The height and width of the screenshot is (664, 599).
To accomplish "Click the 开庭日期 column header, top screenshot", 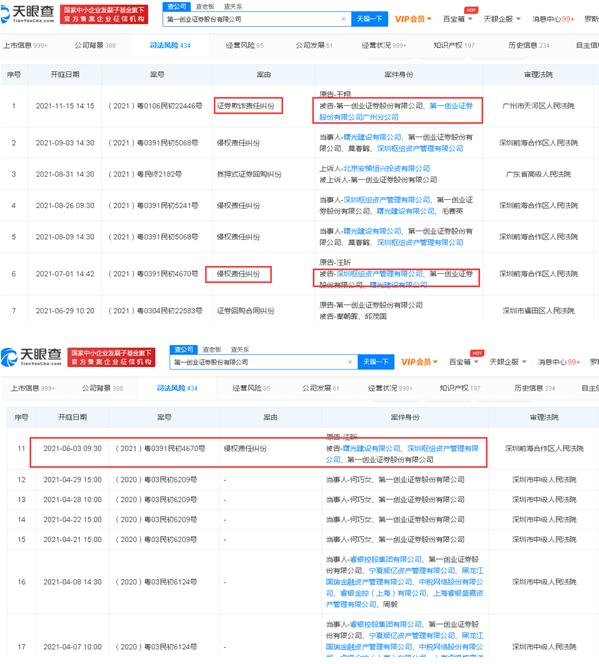I will [x=65, y=75].
